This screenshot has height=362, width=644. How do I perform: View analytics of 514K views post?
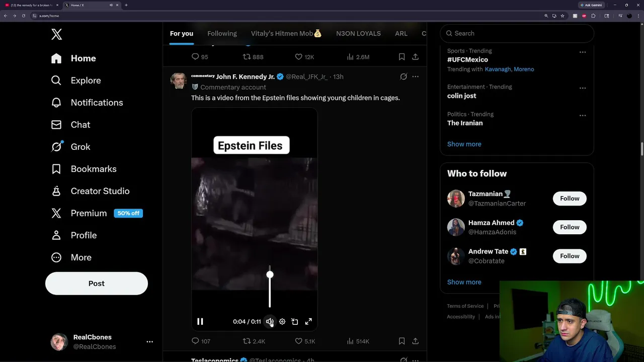[x=358, y=341]
